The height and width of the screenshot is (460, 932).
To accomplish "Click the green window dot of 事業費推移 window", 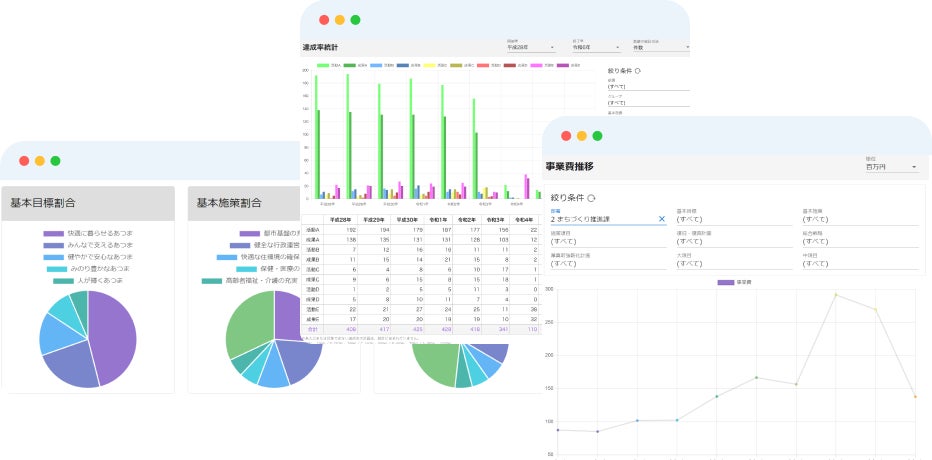I will click(x=597, y=136).
